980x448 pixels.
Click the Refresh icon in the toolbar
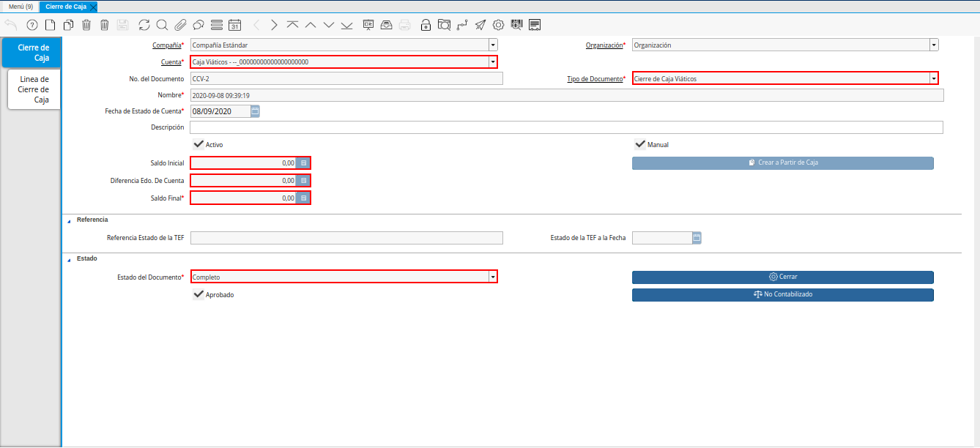click(x=144, y=25)
